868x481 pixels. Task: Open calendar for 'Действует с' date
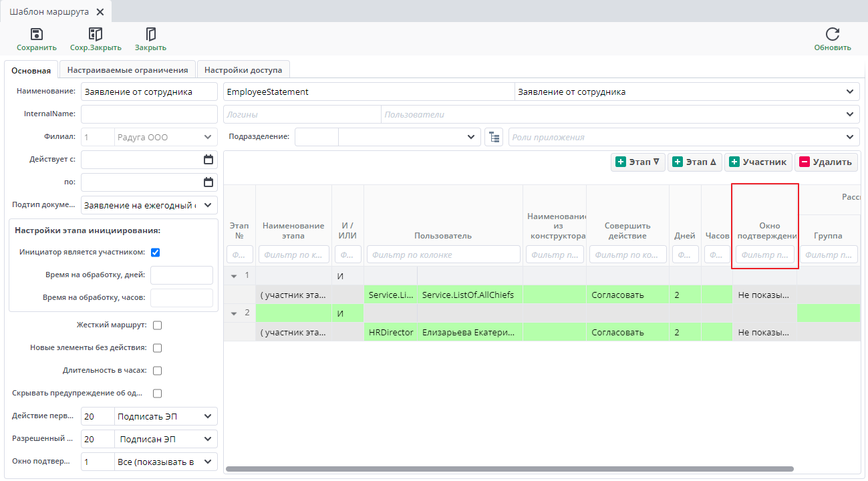tap(208, 160)
